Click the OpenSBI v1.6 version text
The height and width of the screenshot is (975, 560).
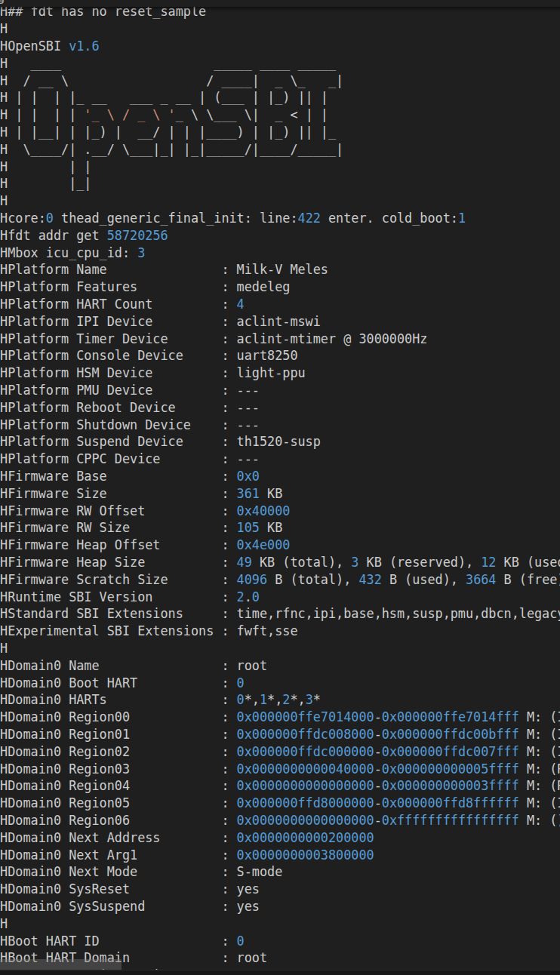(x=84, y=46)
